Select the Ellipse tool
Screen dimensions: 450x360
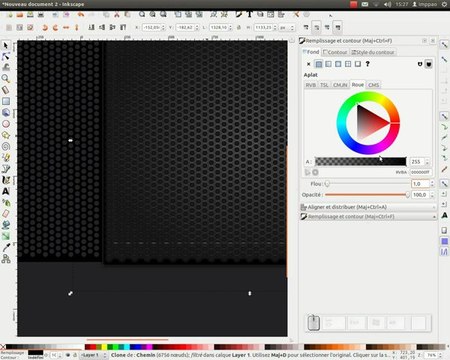pyautogui.click(x=6, y=124)
